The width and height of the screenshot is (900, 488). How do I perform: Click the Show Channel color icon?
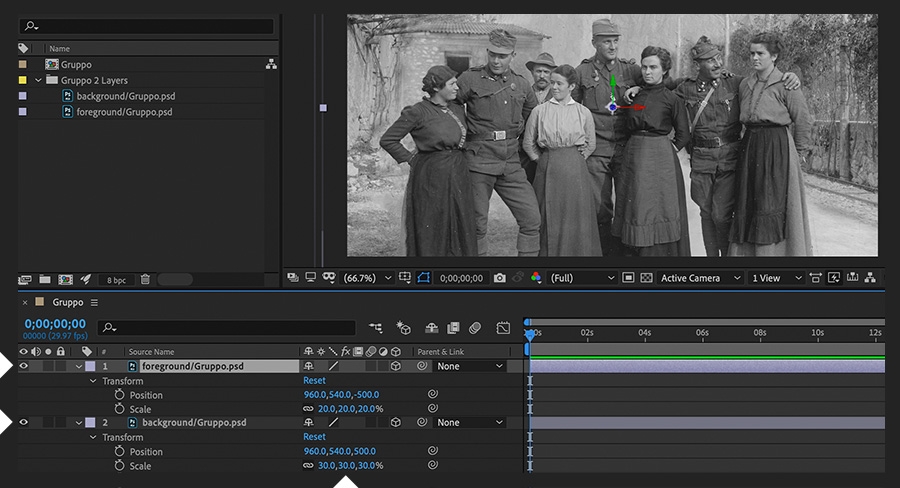click(x=536, y=278)
